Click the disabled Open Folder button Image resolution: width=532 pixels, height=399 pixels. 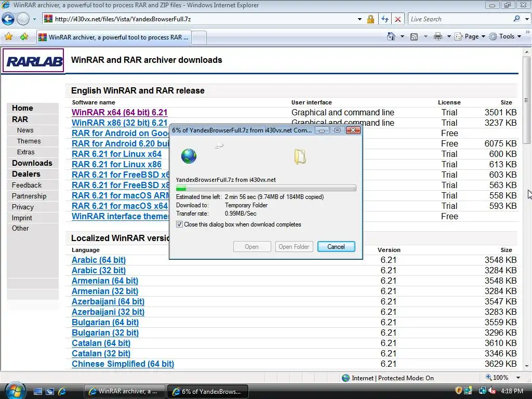tap(294, 247)
